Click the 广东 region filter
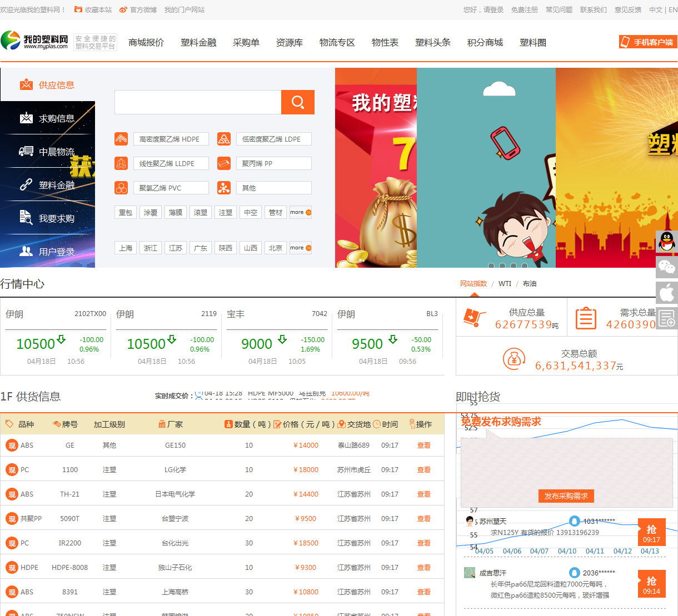678x616 pixels. pos(201,248)
